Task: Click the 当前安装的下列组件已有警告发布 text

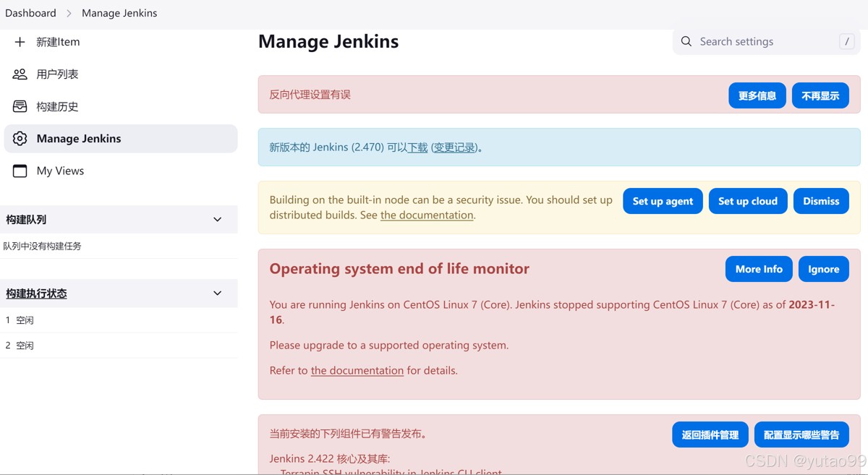Action: tap(348, 434)
